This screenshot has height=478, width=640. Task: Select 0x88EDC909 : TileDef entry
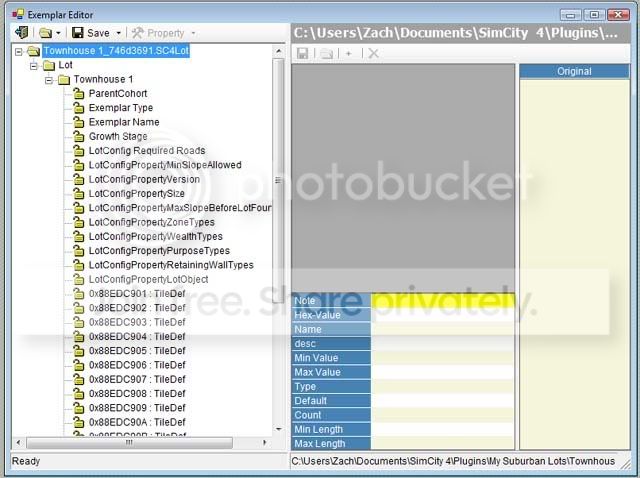click(137, 408)
